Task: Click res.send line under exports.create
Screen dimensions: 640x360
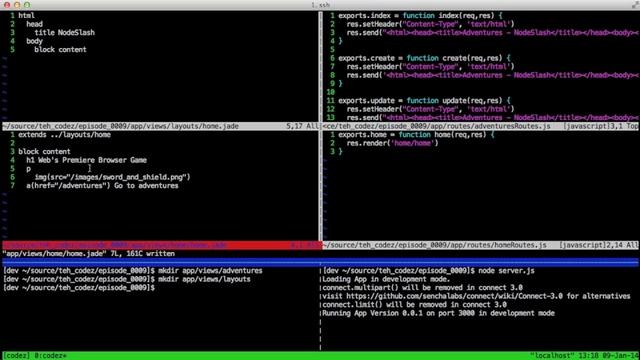Action: point(493,75)
